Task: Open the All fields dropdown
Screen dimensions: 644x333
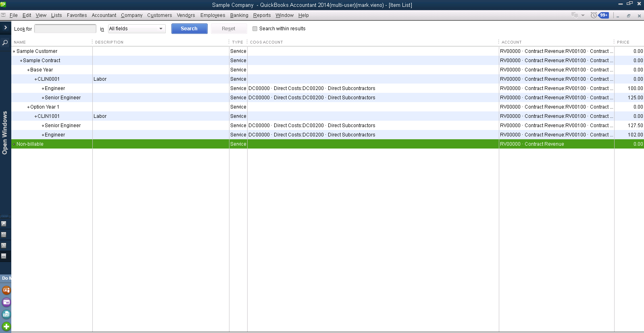Action: coord(137,29)
